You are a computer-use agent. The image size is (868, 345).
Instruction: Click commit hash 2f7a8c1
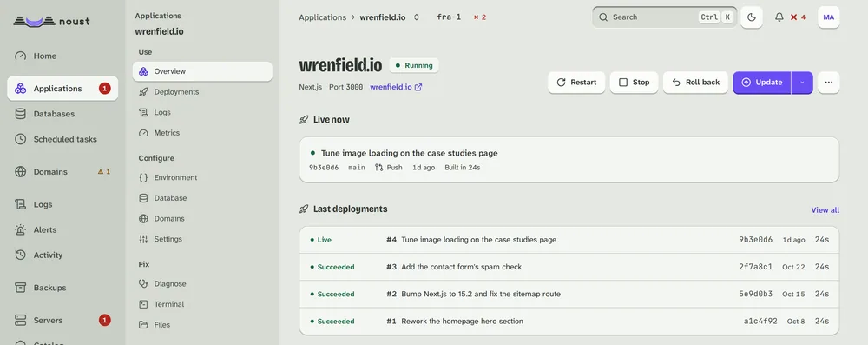pyautogui.click(x=756, y=268)
